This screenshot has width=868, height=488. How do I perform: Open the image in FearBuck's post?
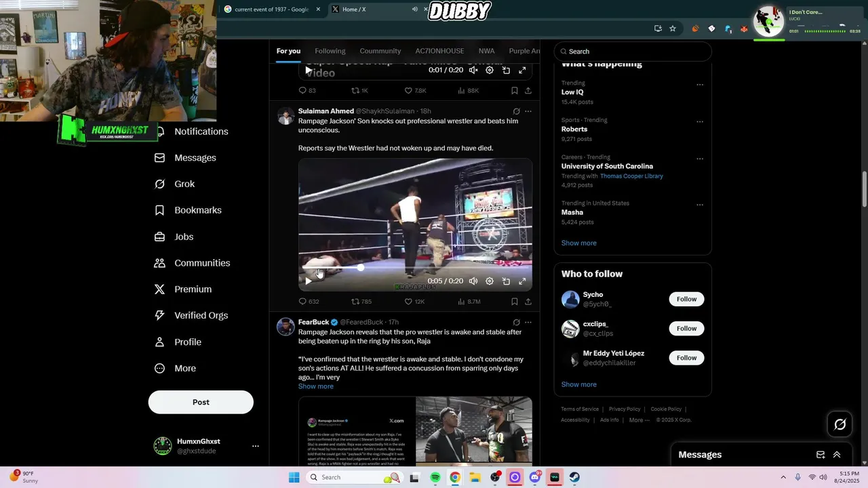pos(415,431)
